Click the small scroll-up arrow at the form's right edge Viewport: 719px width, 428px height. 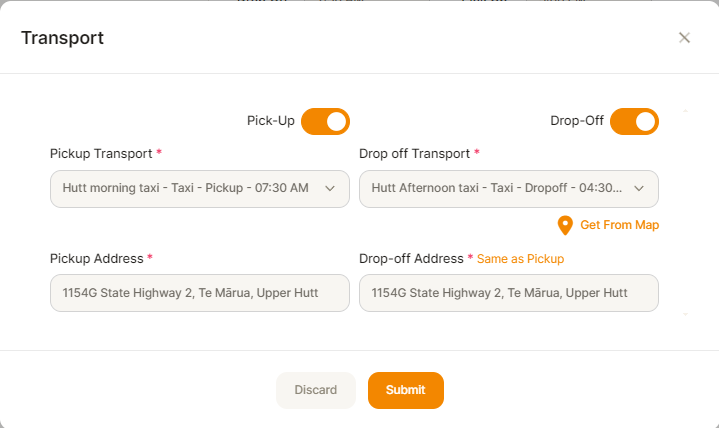(x=685, y=111)
